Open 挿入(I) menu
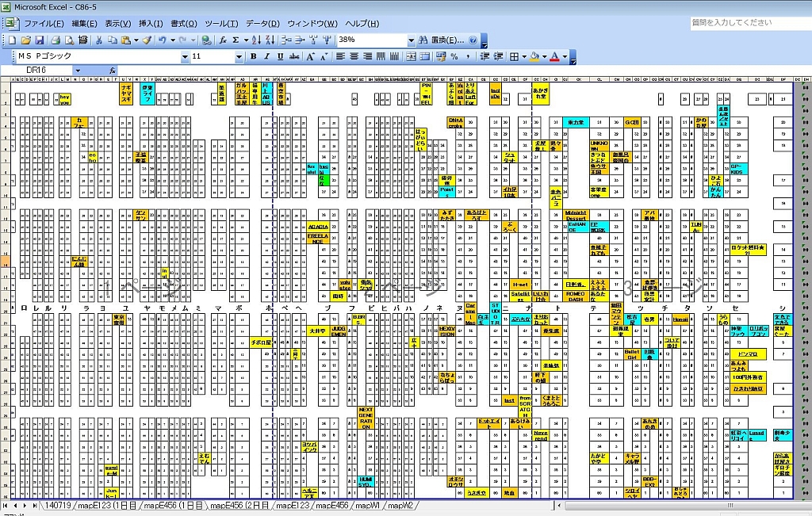This screenshot has width=812, height=516. (151, 23)
